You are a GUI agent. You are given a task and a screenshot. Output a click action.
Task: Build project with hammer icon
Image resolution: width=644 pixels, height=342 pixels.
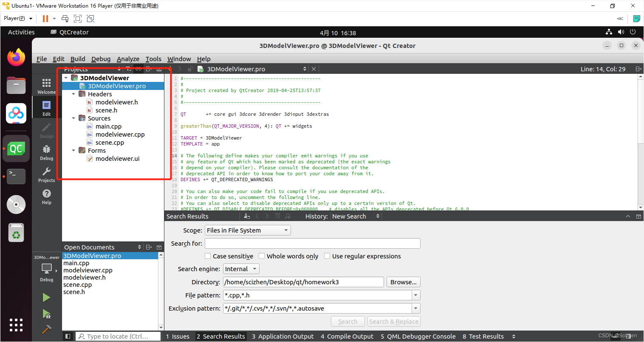coord(46,329)
